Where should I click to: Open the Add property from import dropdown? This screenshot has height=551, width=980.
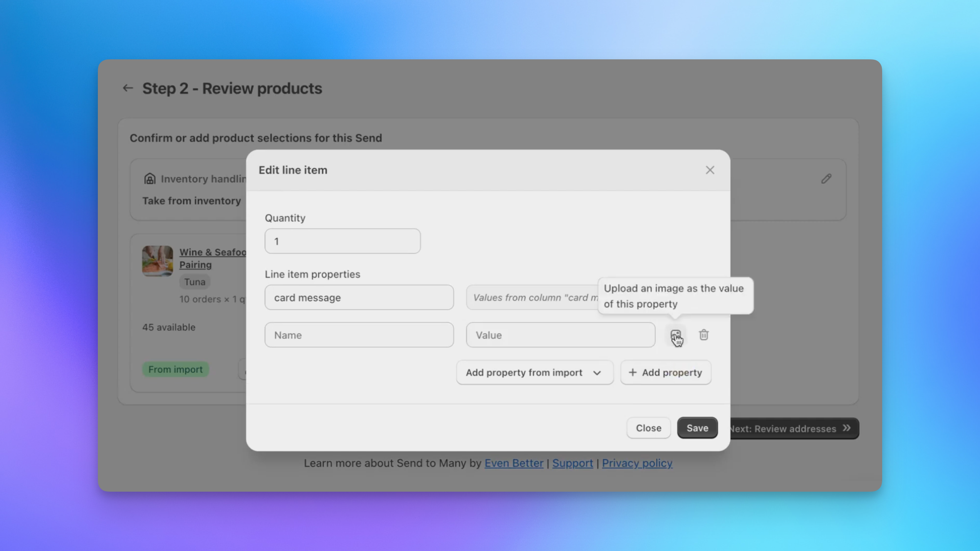(x=535, y=372)
